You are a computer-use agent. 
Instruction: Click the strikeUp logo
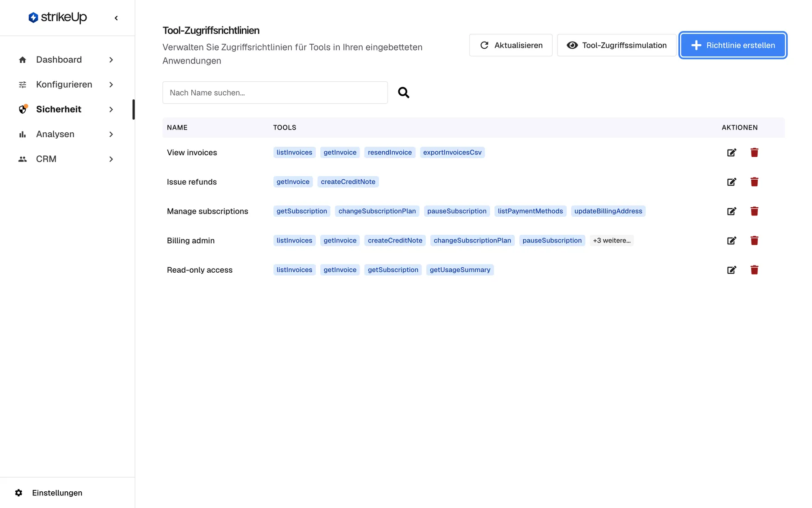tap(58, 17)
